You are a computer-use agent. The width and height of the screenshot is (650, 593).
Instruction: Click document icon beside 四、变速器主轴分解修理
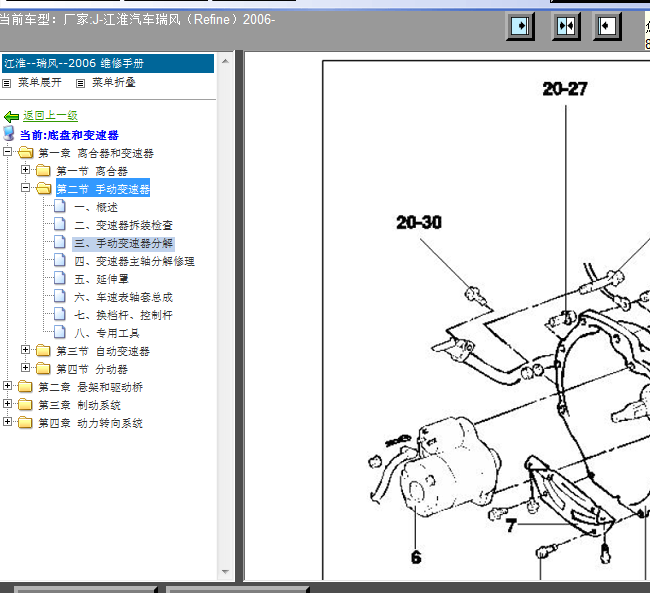click(60, 260)
